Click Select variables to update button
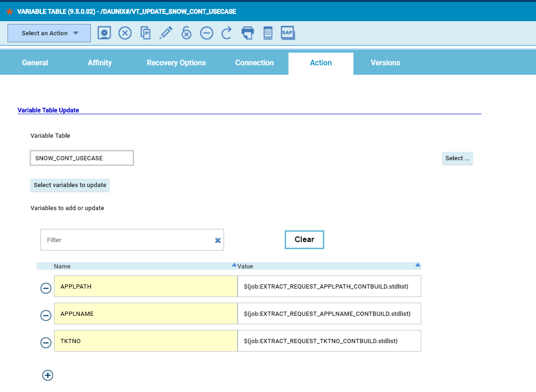536x392 pixels. pyautogui.click(x=70, y=185)
